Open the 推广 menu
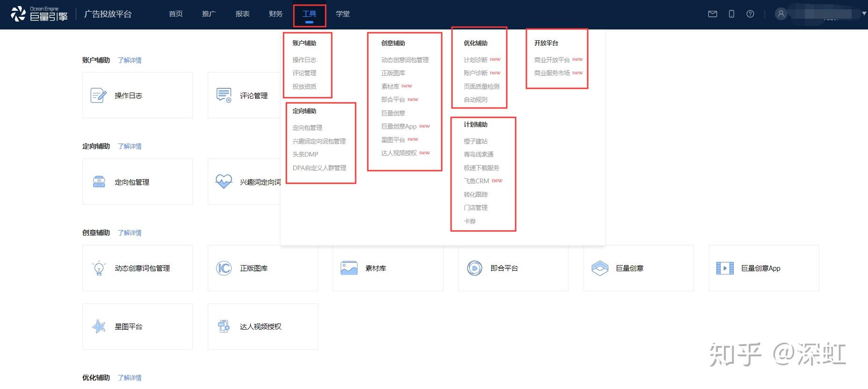 tap(209, 14)
